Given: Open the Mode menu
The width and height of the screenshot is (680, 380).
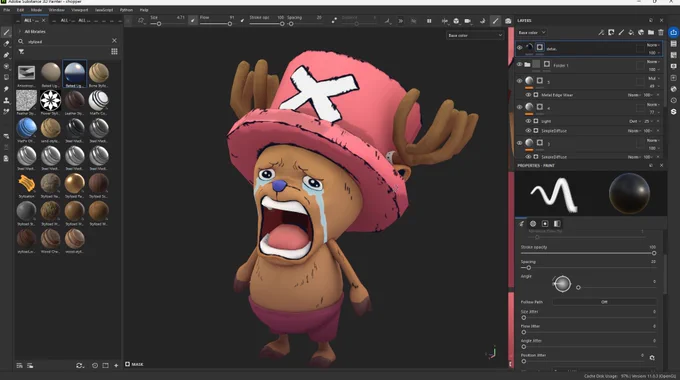Looking at the screenshot, I should [36, 10].
